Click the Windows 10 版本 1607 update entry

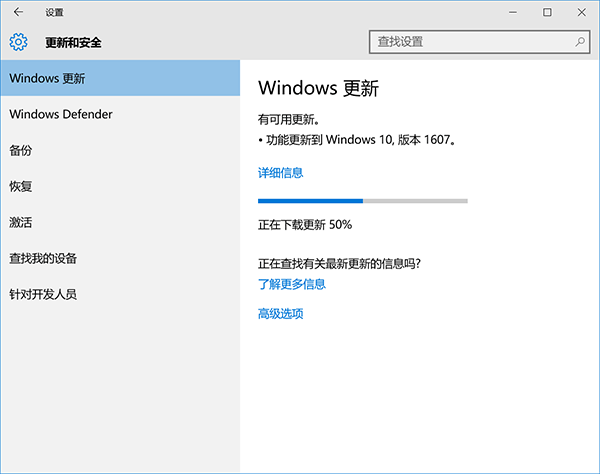(357, 140)
